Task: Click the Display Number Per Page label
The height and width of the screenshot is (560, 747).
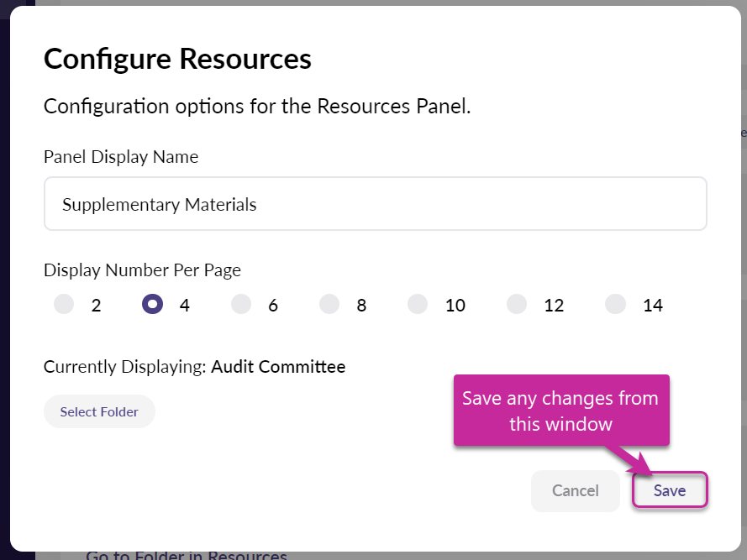Action: (x=142, y=270)
